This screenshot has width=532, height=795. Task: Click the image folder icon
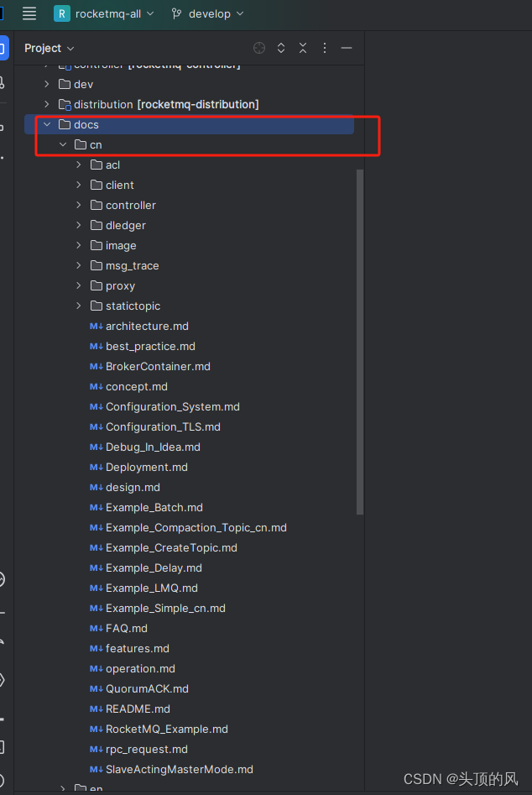coord(96,245)
